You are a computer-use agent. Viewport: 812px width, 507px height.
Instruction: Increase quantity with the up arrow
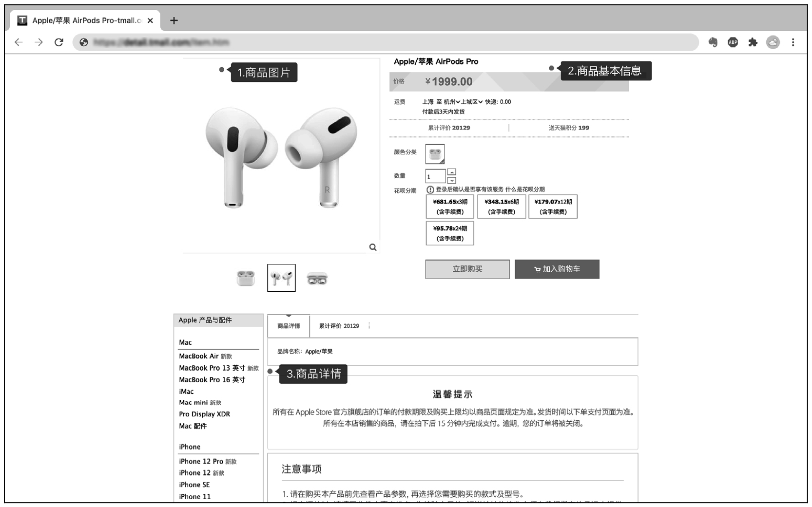[x=452, y=172]
